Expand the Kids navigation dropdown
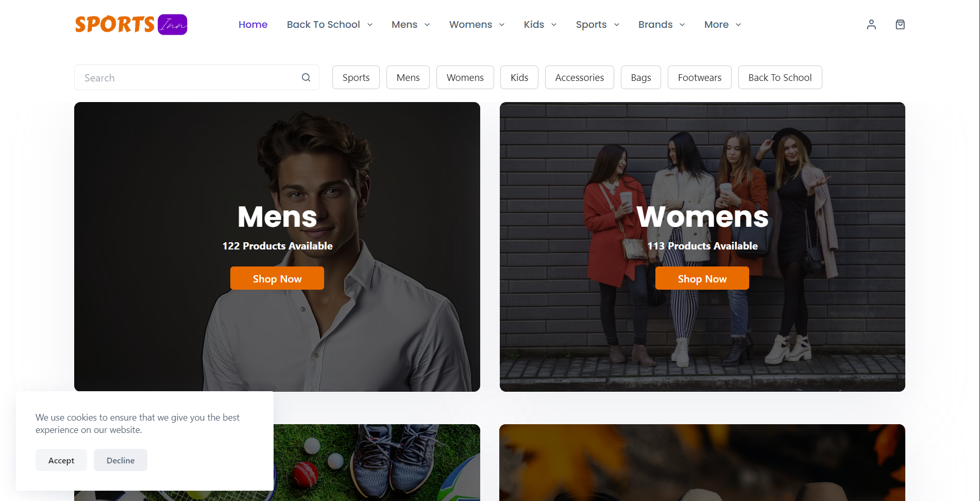The height and width of the screenshot is (501, 980). (x=540, y=25)
